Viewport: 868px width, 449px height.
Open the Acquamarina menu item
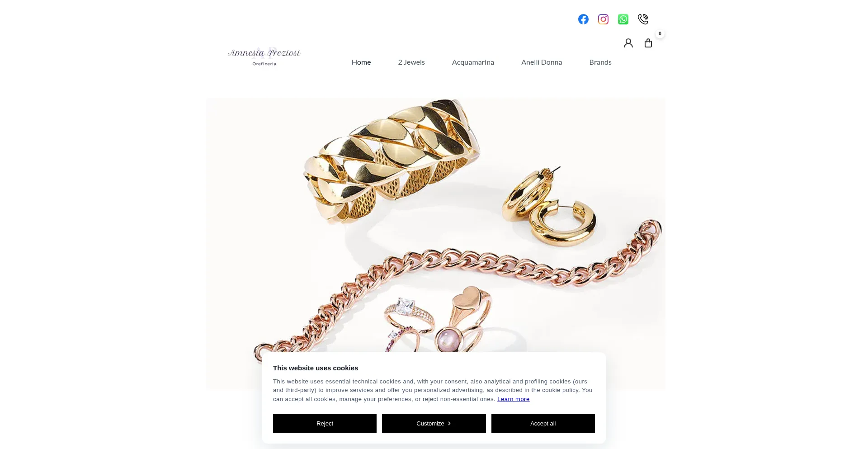click(x=473, y=62)
